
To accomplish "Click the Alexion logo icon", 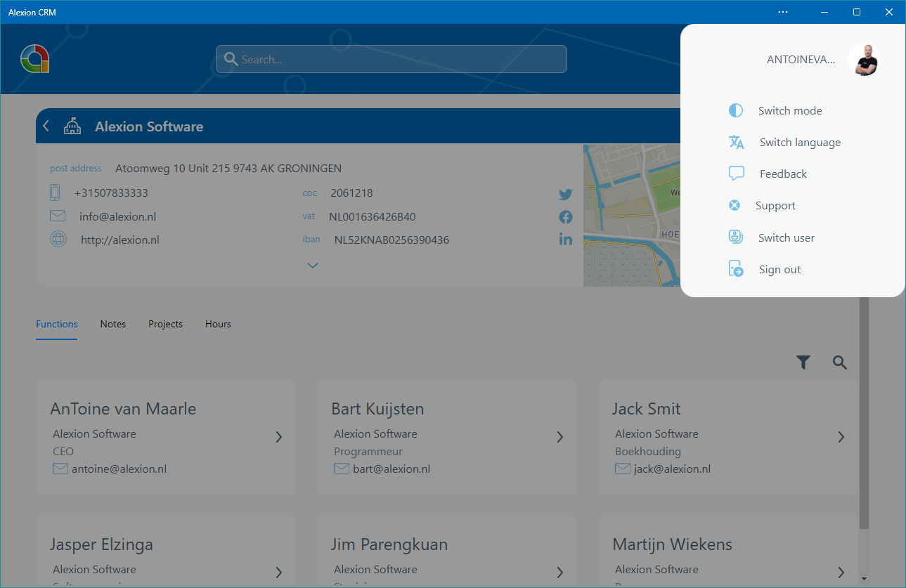I will pos(34,58).
